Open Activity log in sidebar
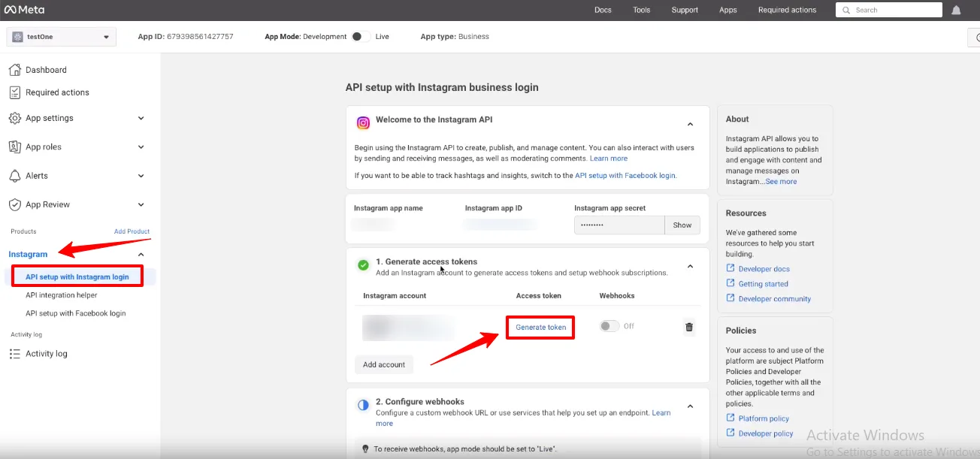Viewport: 980px width, 459px height. click(x=47, y=354)
